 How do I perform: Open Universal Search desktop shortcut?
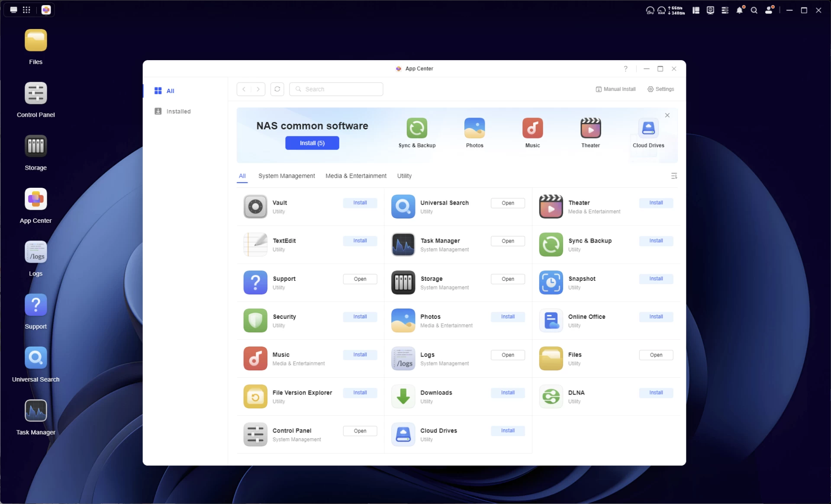[35, 358]
